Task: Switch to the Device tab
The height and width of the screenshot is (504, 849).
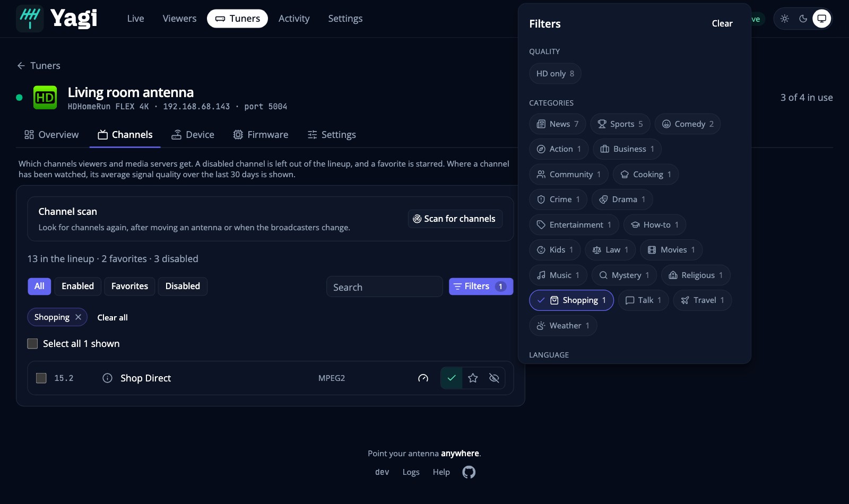Action: [x=193, y=135]
